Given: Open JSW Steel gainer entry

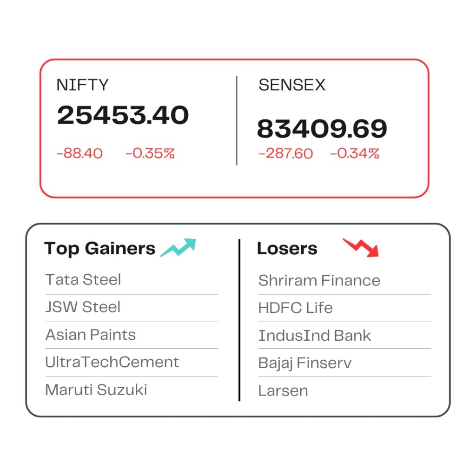Looking at the screenshot, I should [83, 307].
